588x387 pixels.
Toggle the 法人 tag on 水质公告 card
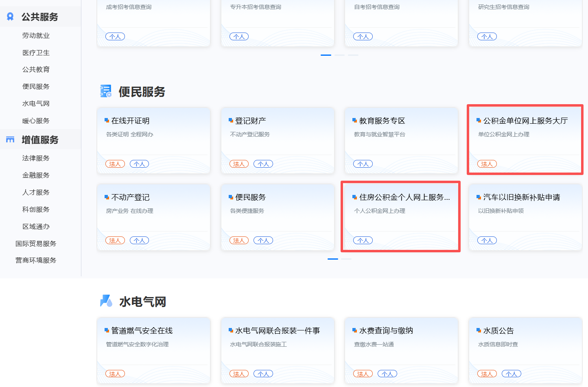pyautogui.click(x=487, y=373)
